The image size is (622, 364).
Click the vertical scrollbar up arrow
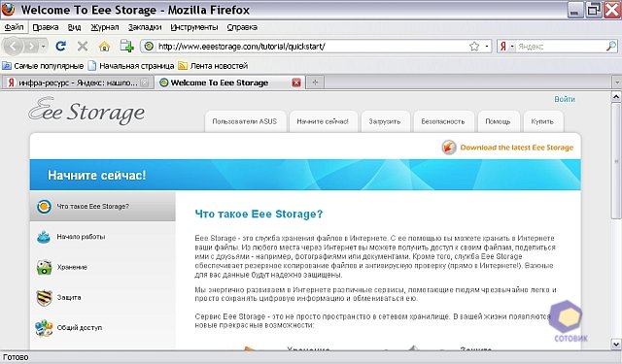point(615,96)
